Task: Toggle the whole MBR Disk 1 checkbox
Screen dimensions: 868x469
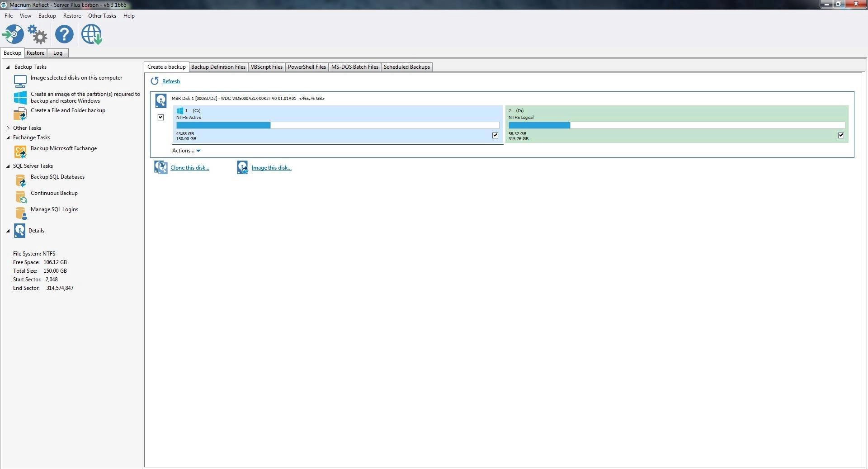Action: (160, 117)
